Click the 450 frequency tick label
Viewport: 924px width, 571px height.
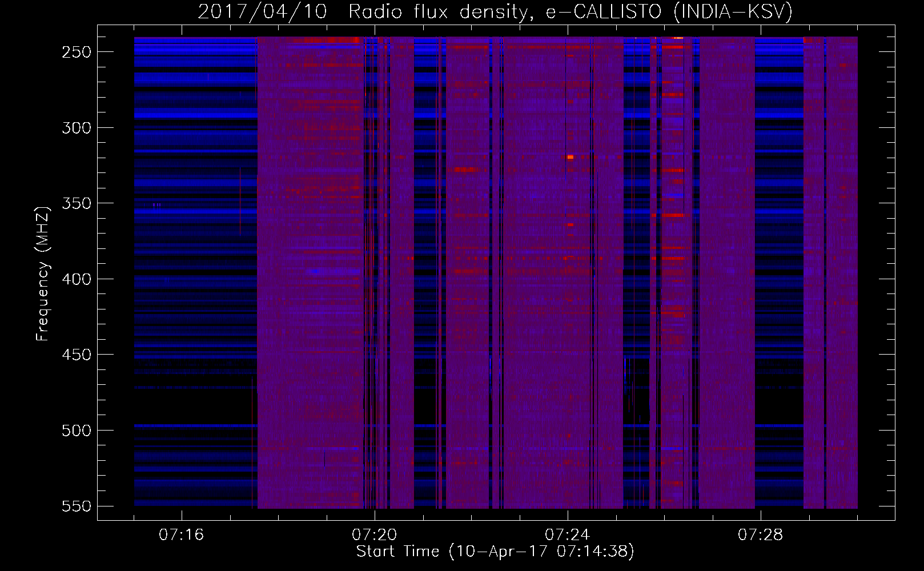[x=77, y=355]
